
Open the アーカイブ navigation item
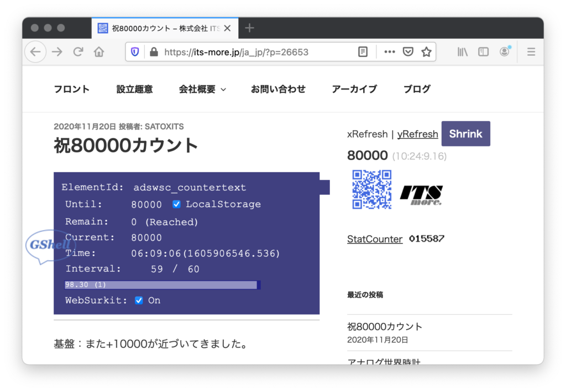point(354,89)
